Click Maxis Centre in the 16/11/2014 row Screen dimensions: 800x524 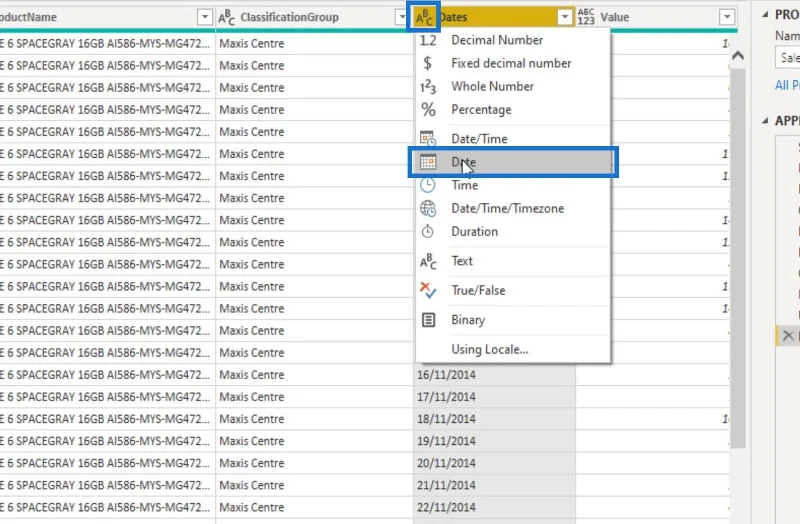pos(314,375)
